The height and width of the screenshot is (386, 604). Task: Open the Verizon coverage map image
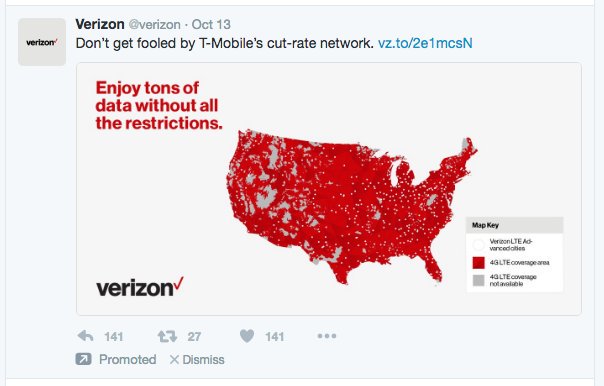(329, 189)
